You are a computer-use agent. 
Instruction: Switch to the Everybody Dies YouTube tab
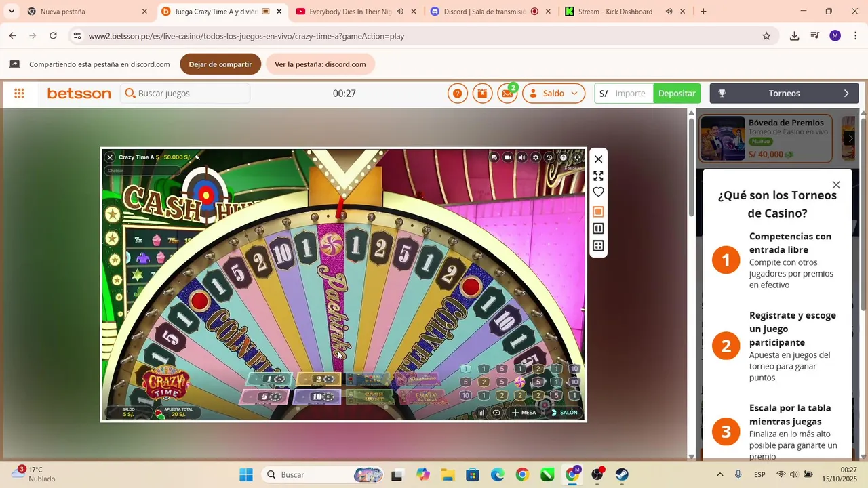point(349,12)
